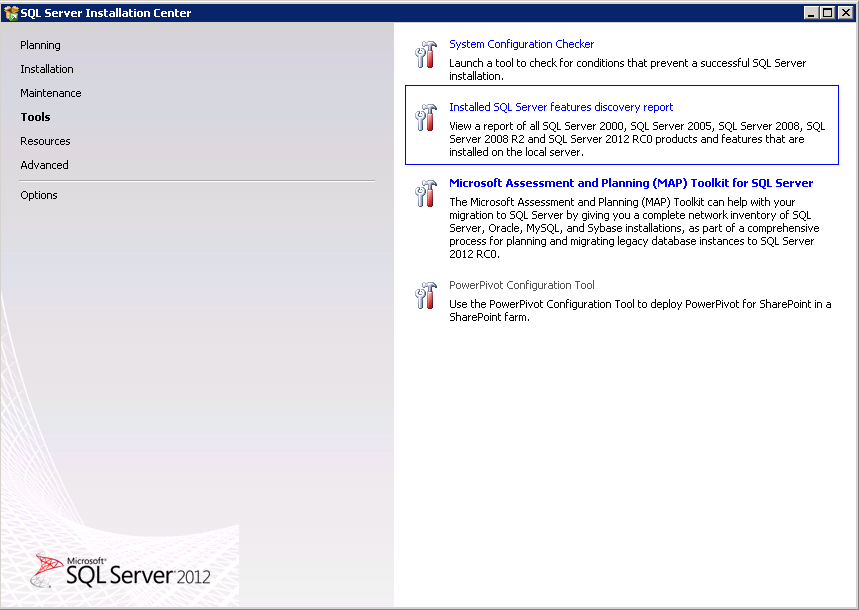Minimize the Installation Center window
Viewport: 859px width, 610px height.
point(811,13)
